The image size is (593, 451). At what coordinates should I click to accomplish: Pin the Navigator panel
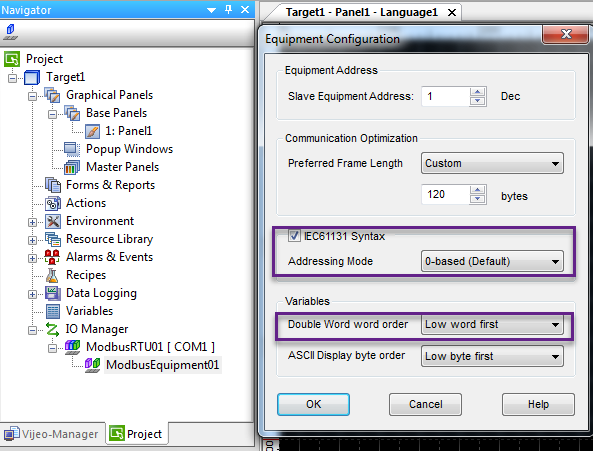(x=228, y=9)
